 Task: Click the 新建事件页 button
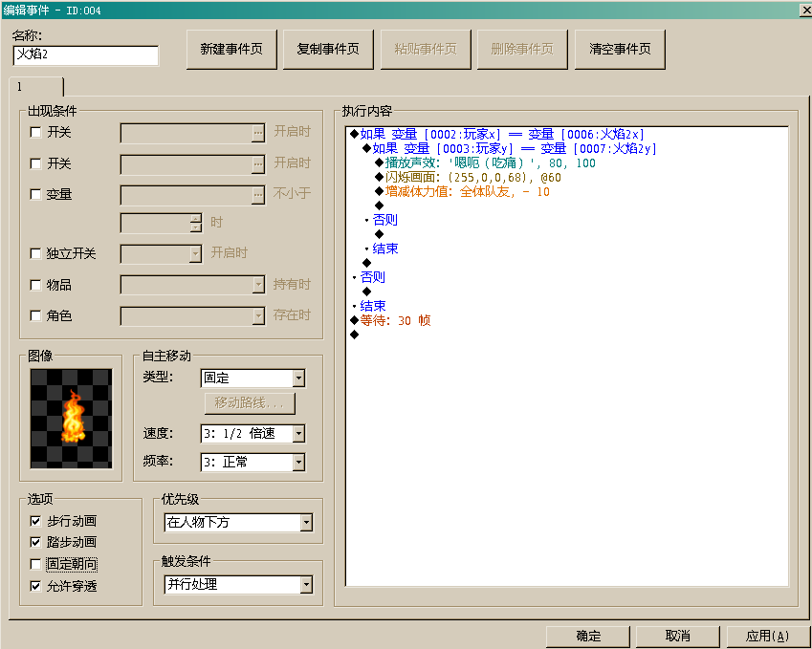click(x=231, y=49)
